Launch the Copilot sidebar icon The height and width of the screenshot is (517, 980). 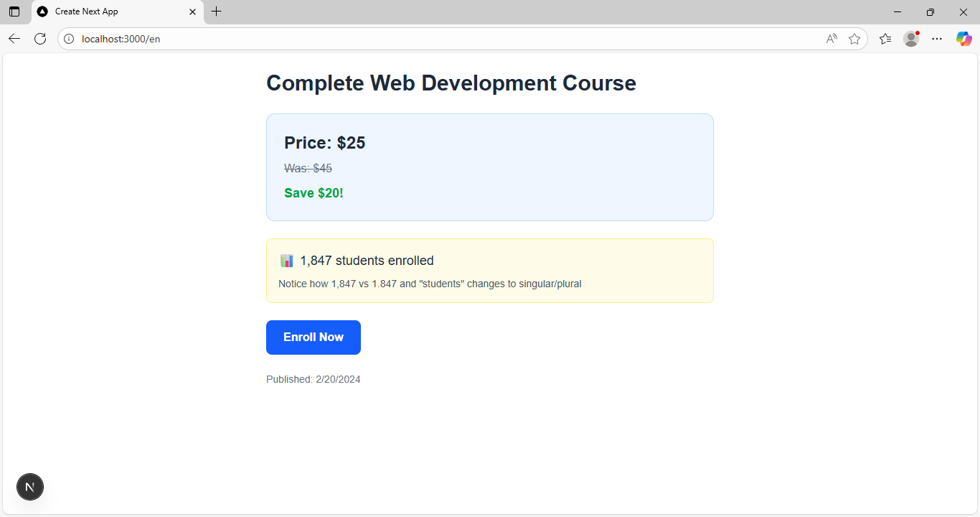pos(963,39)
